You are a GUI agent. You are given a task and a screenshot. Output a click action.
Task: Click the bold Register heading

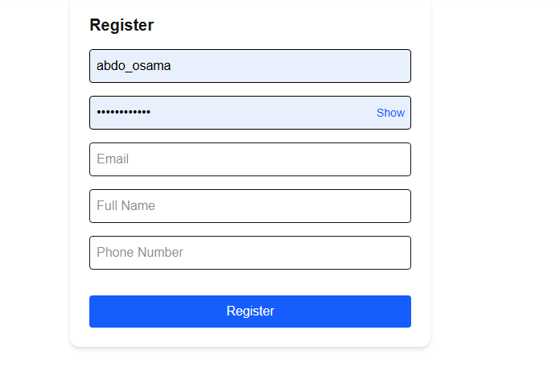121,25
